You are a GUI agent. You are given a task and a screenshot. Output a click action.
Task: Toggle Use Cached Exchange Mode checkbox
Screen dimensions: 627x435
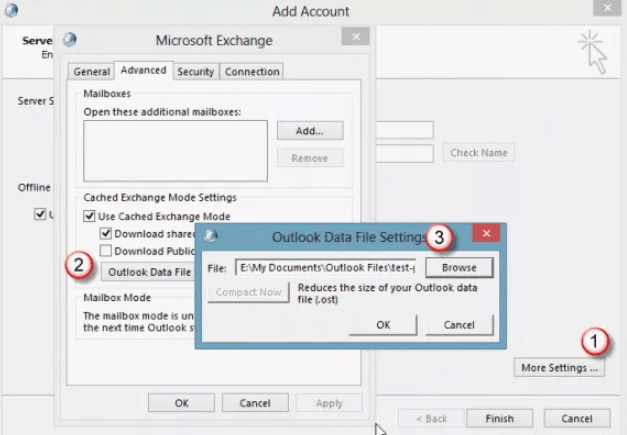[x=90, y=216]
